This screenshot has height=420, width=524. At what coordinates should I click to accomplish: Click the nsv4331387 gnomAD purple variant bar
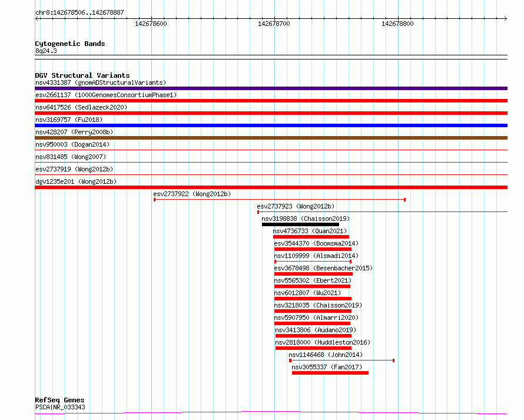[271, 88]
